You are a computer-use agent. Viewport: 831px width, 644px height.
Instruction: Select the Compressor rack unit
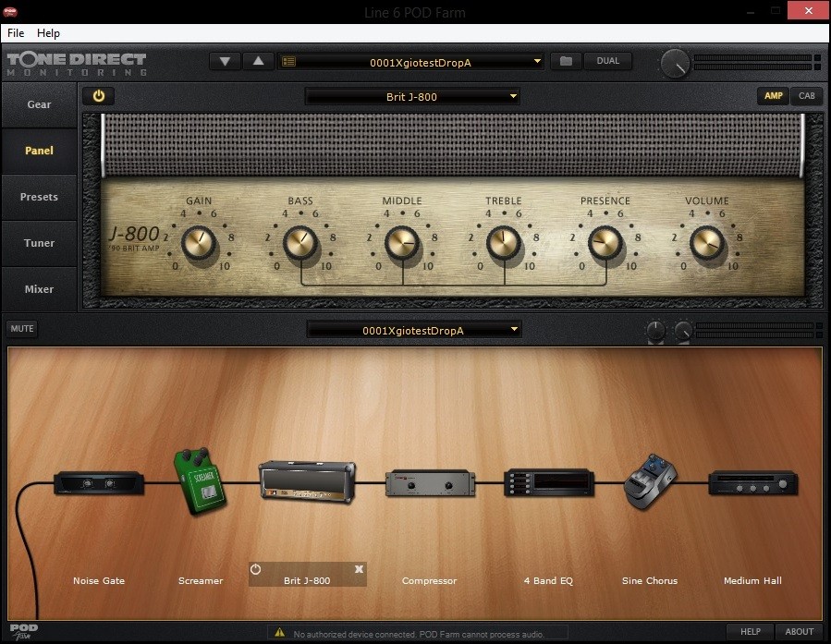point(430,482)
